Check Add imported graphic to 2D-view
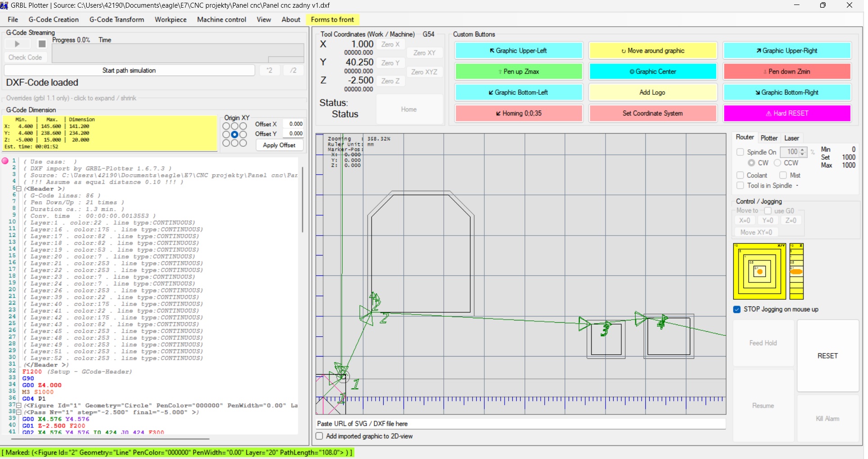868x459 pixels. click(x=320, y=436)
